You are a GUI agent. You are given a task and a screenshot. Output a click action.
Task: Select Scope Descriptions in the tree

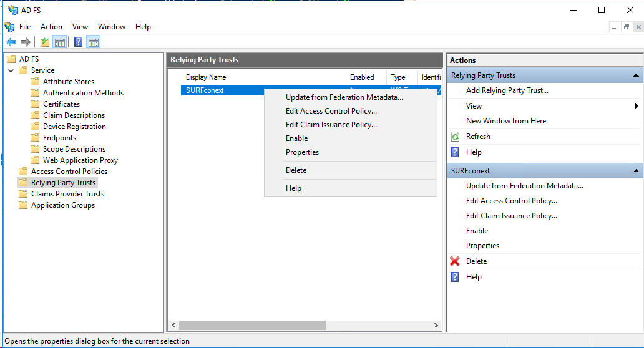click(x=74, y=149)
